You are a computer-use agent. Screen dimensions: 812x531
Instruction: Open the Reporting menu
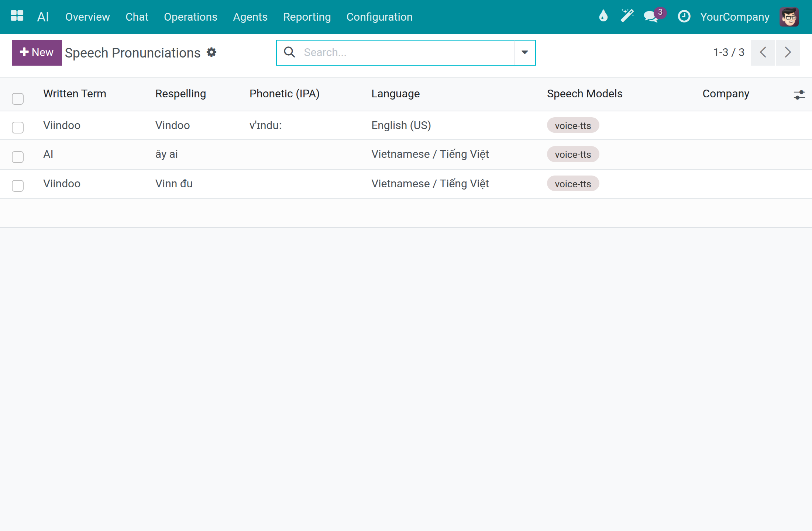tap(307, 17)
